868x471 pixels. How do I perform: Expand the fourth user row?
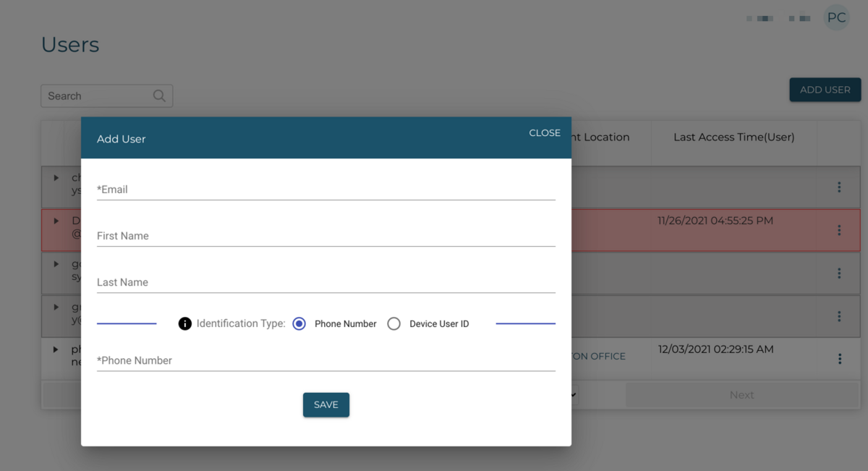click(56, 307)
